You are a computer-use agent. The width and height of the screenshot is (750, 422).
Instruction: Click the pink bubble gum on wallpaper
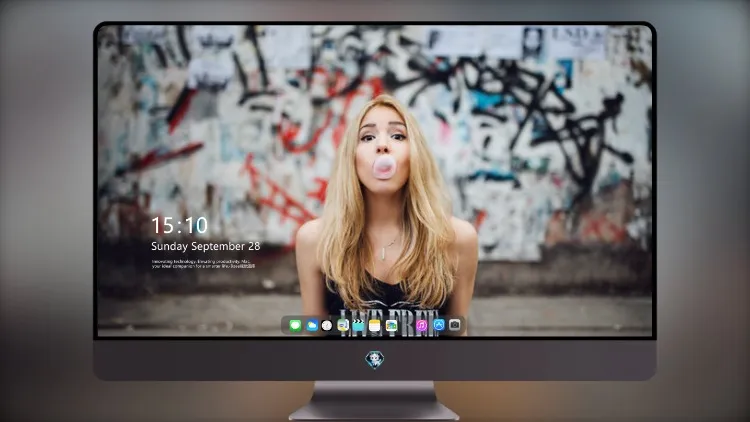[x=384, y=167]
